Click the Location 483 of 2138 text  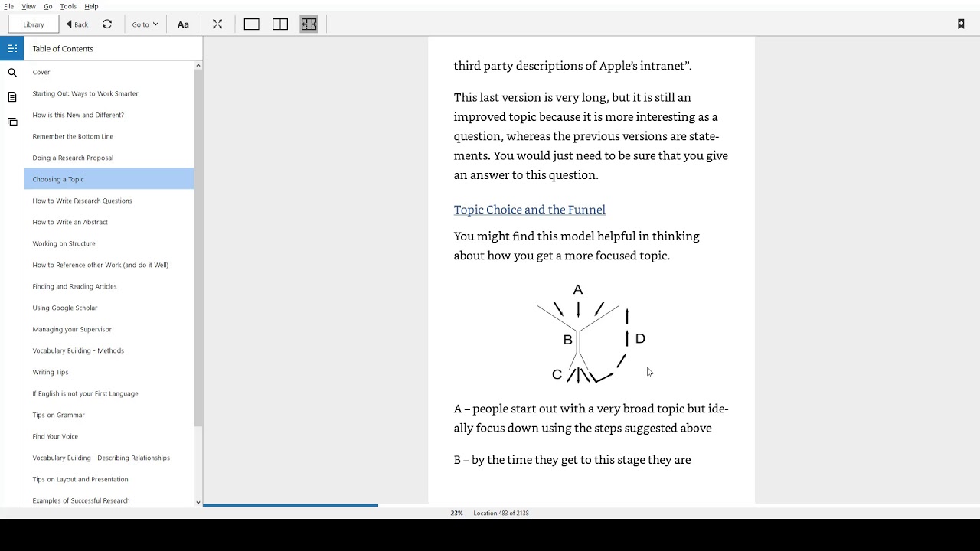click(501, 513)
